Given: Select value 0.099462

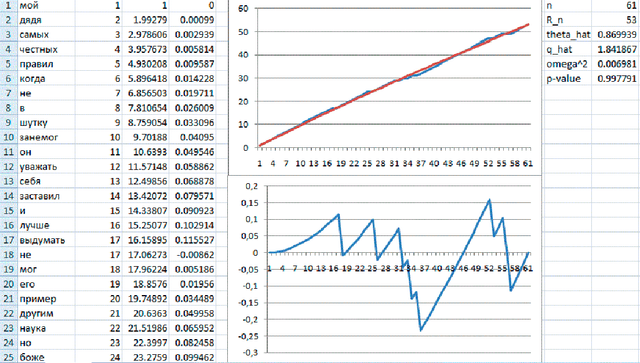Looking at the screenshot, I should coord(192,358).
